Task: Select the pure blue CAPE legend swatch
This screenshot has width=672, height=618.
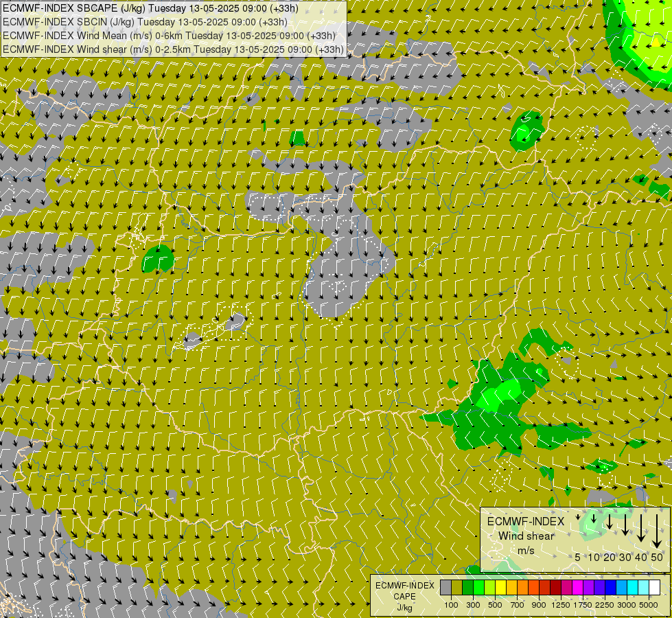Action: tap(611, 588)
